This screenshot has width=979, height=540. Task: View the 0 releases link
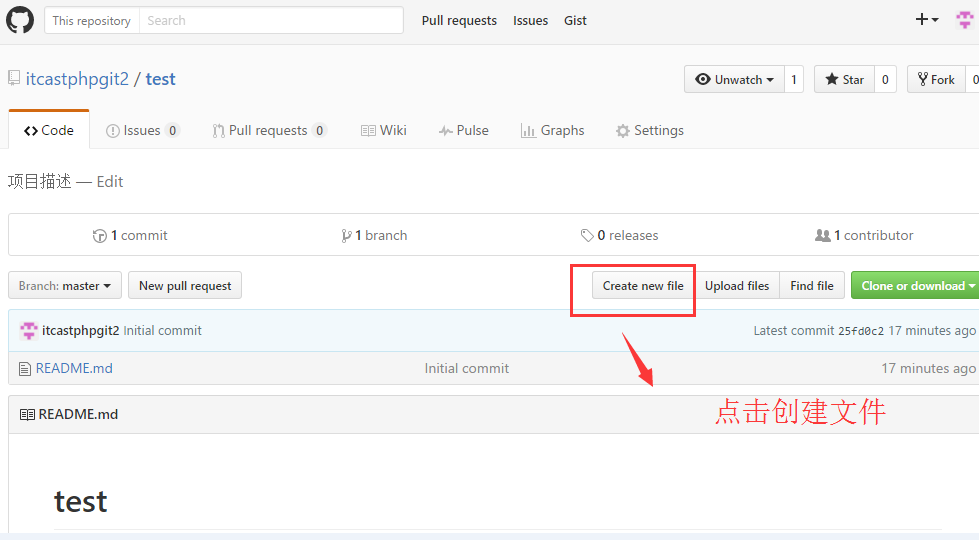619,235
